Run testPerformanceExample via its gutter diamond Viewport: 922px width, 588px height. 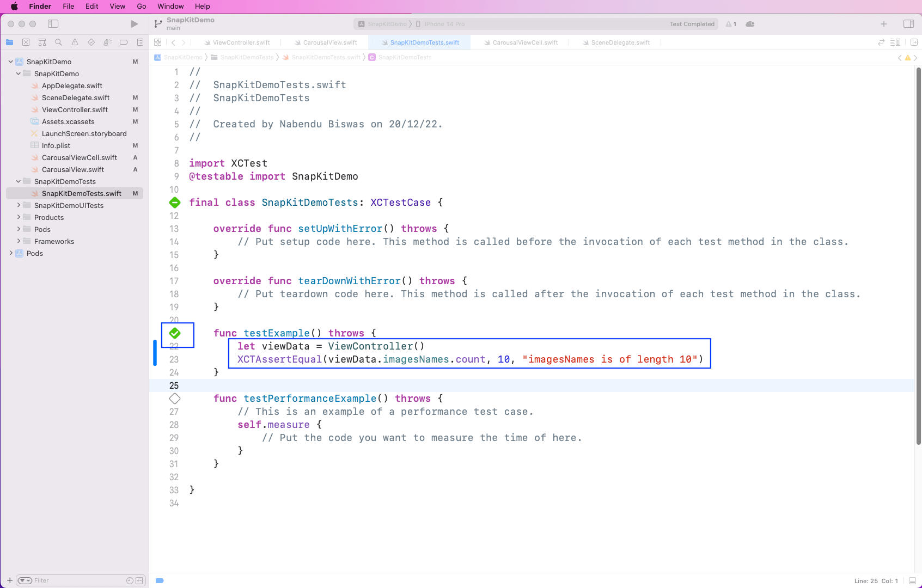[x=175, y=399]
